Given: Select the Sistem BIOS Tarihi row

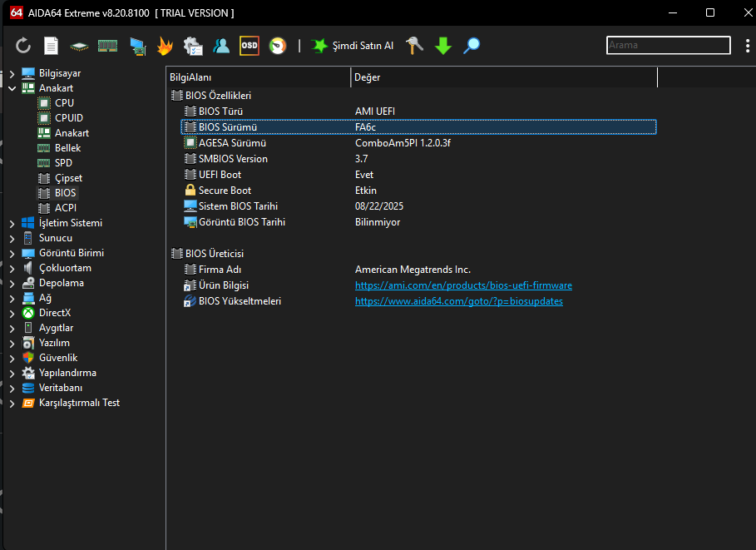Looking at the screenshot, I should click(418, 206).
